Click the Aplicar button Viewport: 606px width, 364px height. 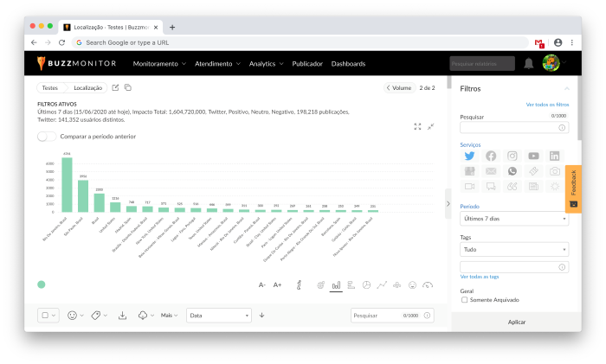515,322
